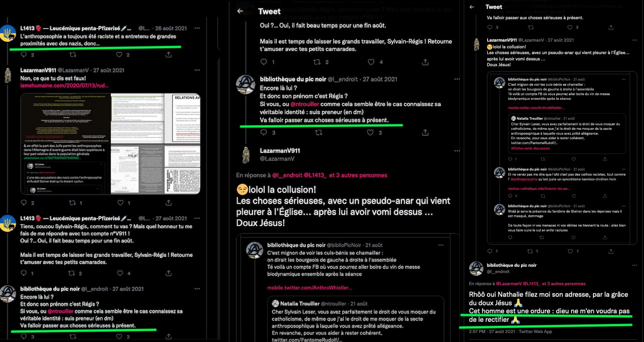The image size is (644, 342).
Task: Open mobile.twitter.com/AnthroWhistler link in middle panel
Action: (x=309, y=287)
